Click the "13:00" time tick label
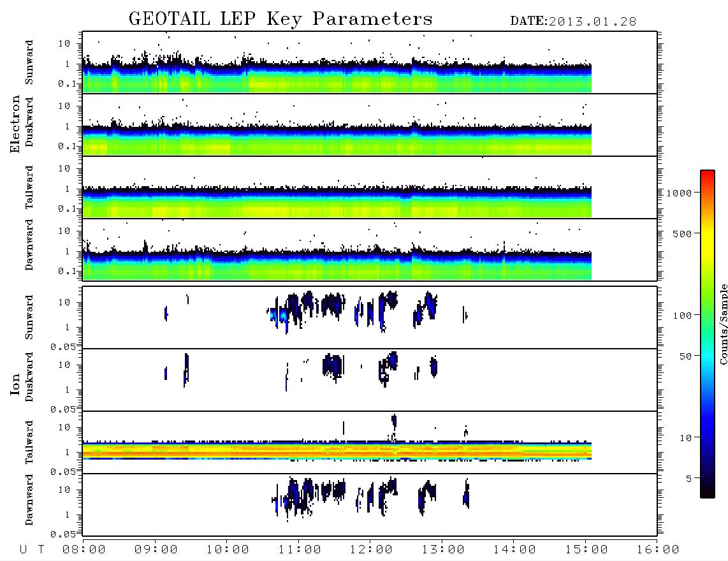728x561 pixels. (443, 550)
